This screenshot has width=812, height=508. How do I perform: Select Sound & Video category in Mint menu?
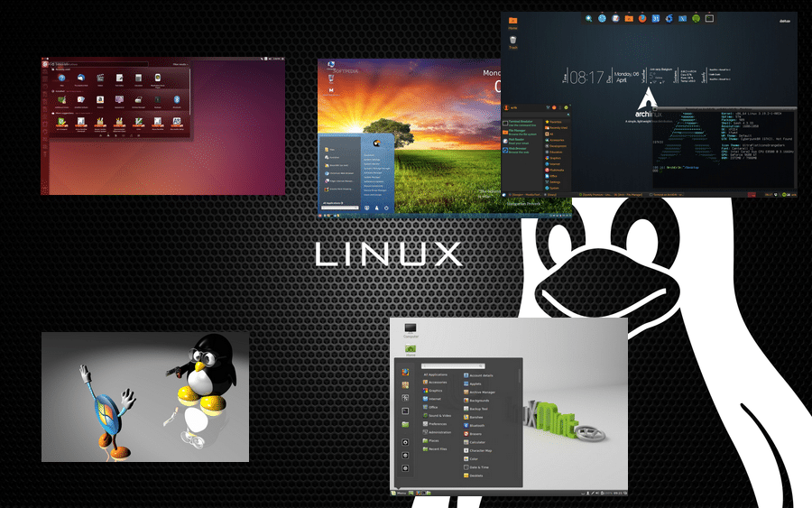(x=437, y=416)
